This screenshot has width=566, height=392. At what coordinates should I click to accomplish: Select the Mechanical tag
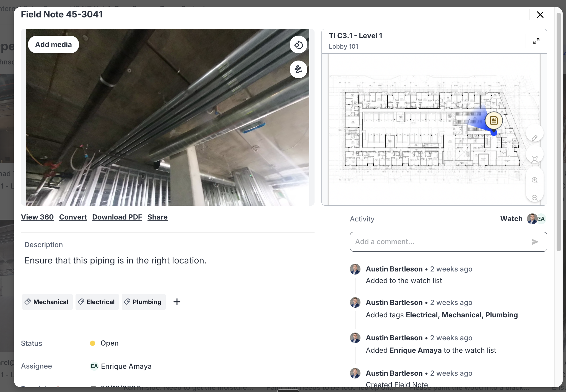pos(47,302)
